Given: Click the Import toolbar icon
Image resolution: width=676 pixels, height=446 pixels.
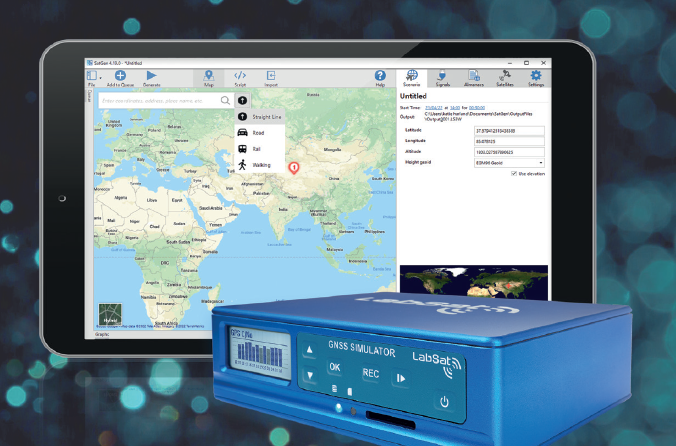Looking at the screenshot, I should coord(271,75).
